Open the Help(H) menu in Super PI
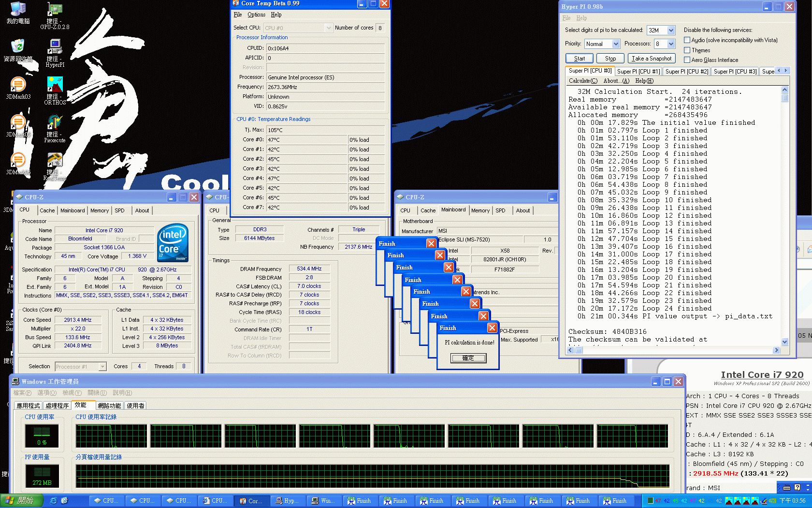The image size is (812, 508). click(x=644, y=81)
